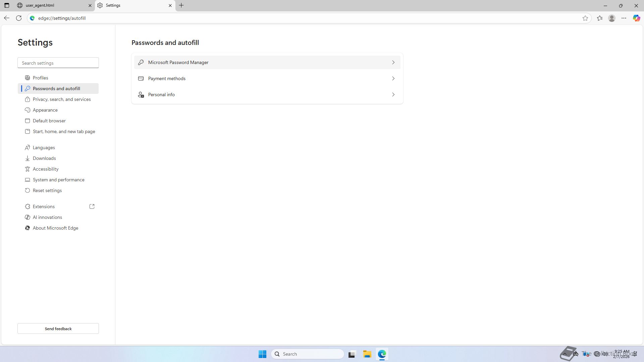Click the Copilot icon in toolbar
Viewport: 644px width, 362px height.
click(x=636, y=18)
